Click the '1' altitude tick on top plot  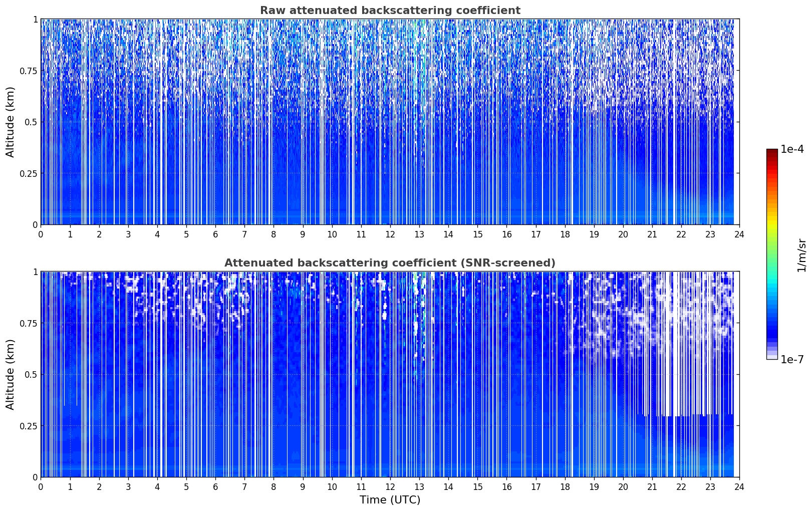tap(35, 20)
